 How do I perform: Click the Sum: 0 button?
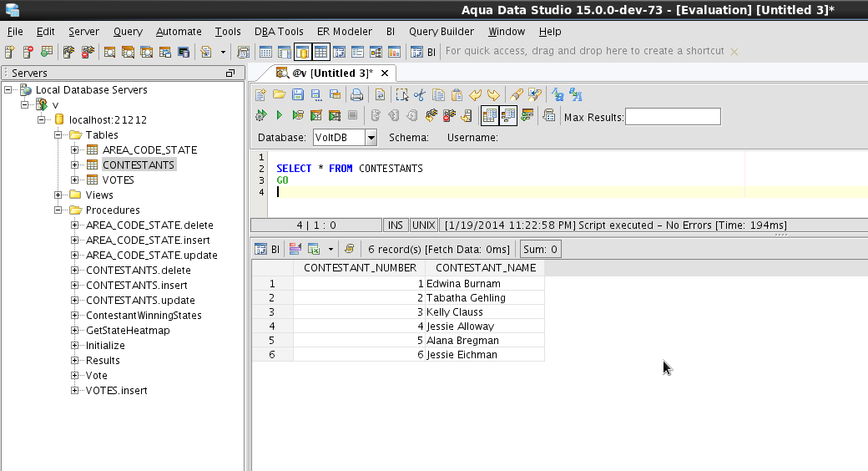tap(540, 250)
